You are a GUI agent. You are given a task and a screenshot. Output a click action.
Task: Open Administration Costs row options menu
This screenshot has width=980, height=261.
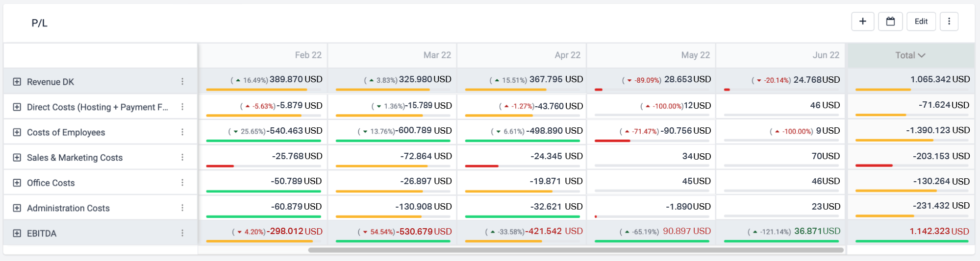coord(182,208)
